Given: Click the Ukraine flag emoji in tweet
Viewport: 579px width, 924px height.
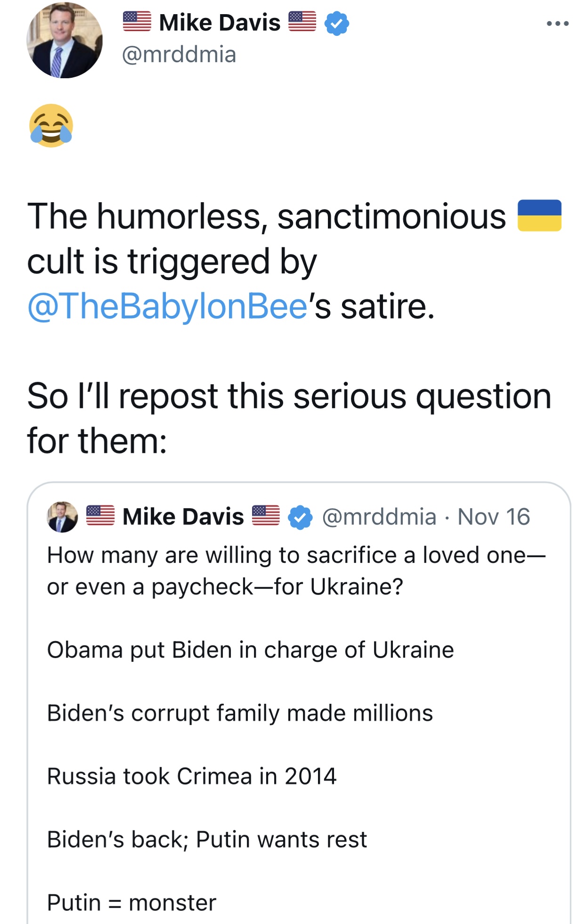Looking at the screenshot, I should 539,215.
